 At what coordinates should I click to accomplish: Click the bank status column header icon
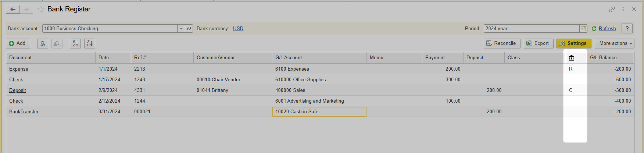pos(571,58)
